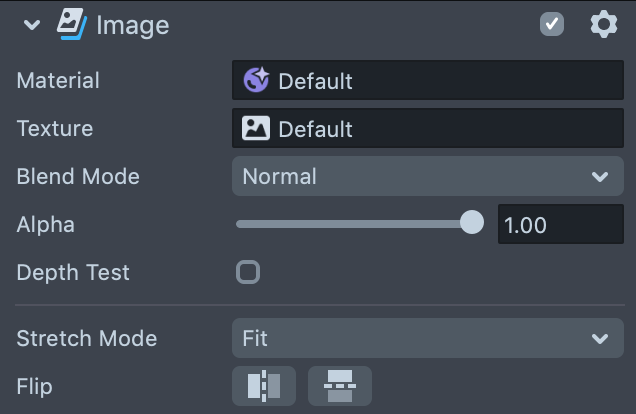636x414 pixels.
Task: Click the Alpha slider handle
Action: point(471,224)
